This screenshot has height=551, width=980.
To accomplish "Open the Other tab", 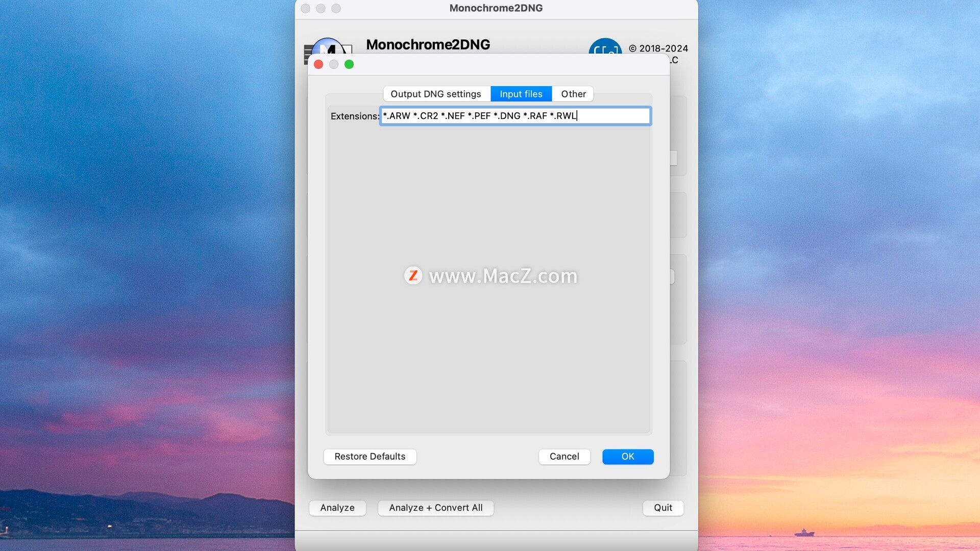I will pyautogui.click(x=573, y=94).
